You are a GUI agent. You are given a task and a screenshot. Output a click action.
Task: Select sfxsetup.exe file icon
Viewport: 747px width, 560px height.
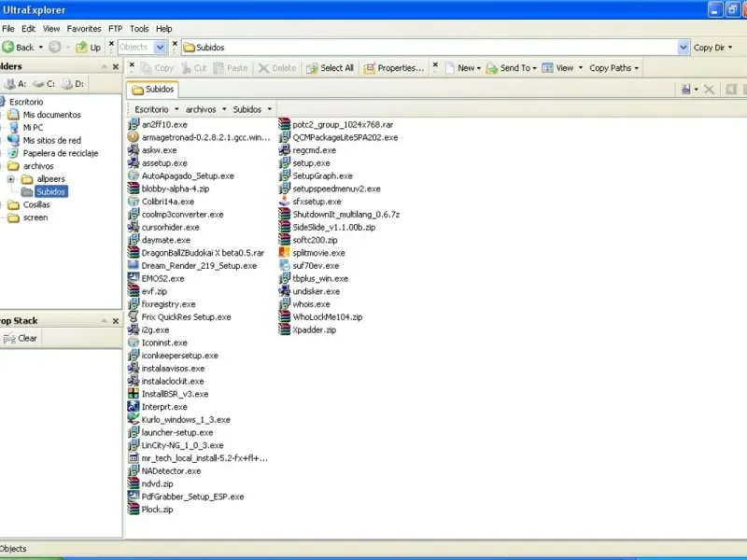tap(285, 202)
